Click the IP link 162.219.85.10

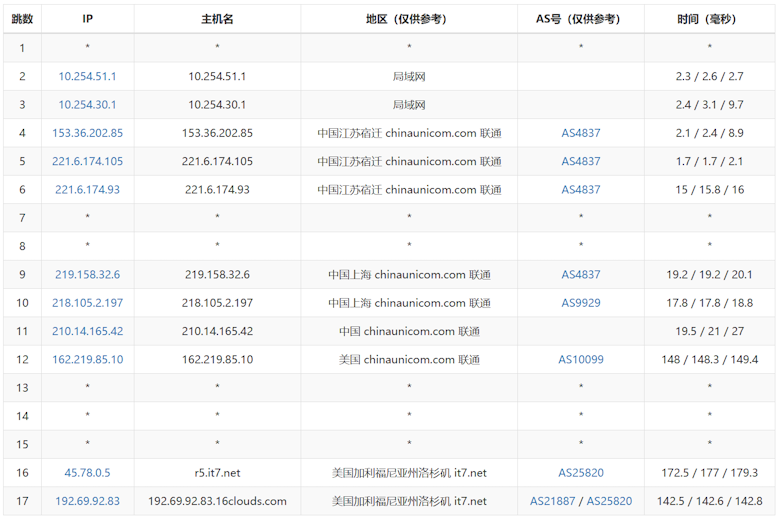[x=87, y=360]
